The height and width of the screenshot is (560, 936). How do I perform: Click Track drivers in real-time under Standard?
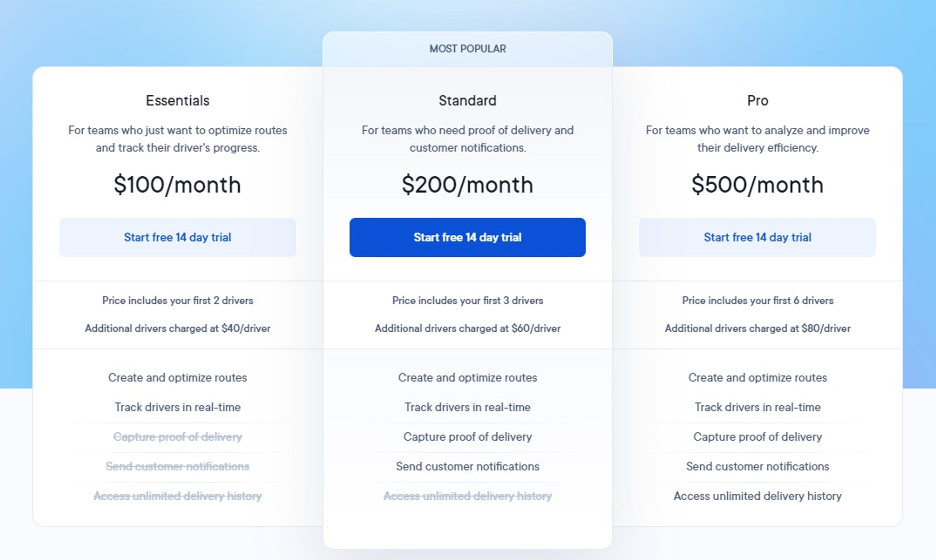coord(468,407)
